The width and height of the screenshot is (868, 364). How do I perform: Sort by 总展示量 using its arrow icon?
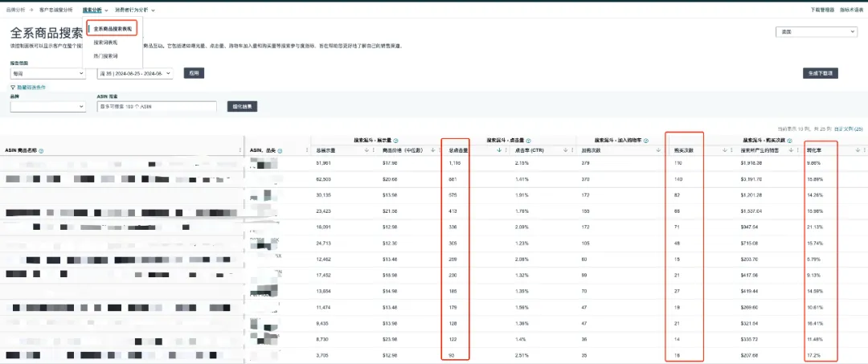tap(366, 150)
